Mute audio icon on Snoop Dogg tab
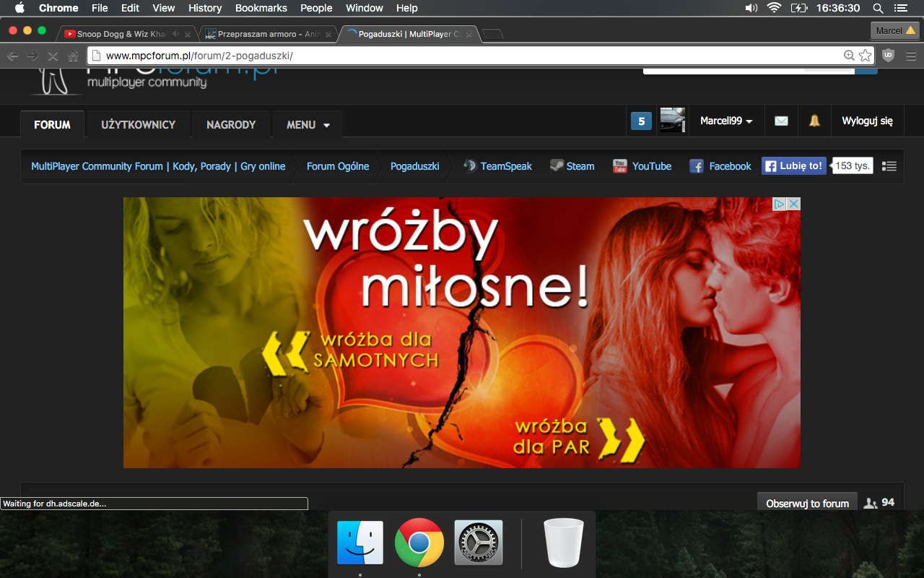Viewport: 924px width, 578px height. coord(175,34)
